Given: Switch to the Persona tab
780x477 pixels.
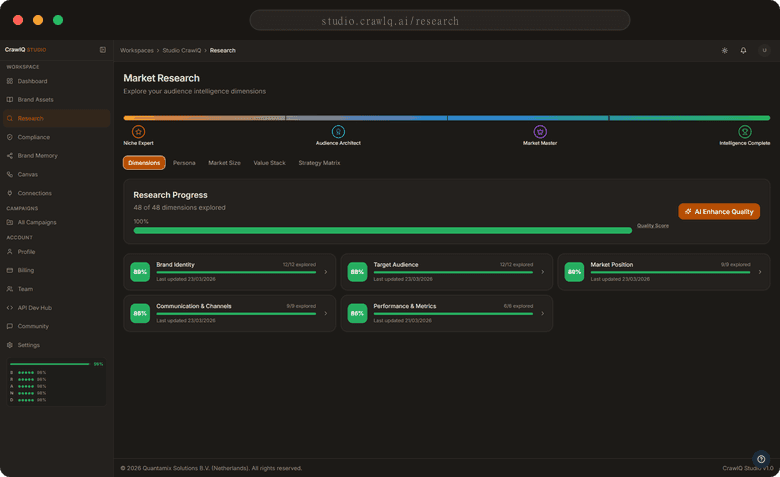Looking at the screenshot, I should (184, 163).
